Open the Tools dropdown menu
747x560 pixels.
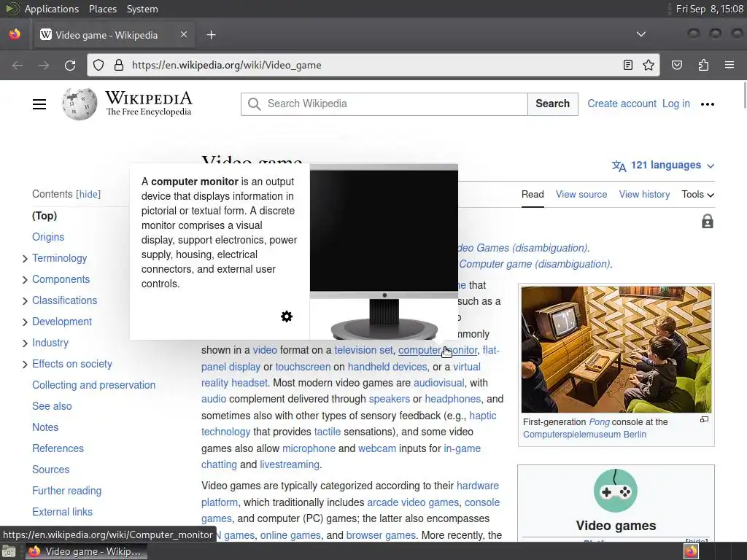tap(697, 194)
